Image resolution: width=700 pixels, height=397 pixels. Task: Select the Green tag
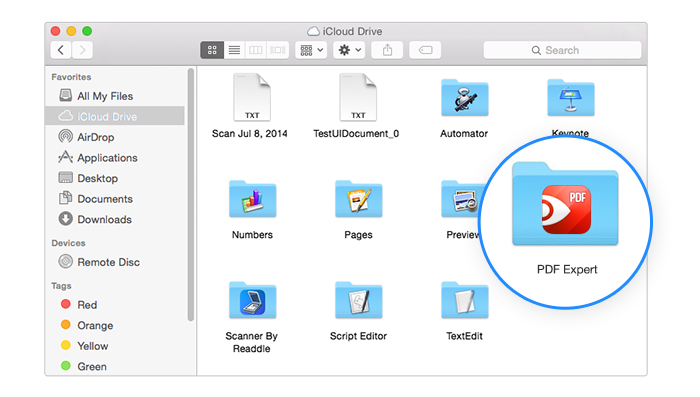click(x=115, y=366)
